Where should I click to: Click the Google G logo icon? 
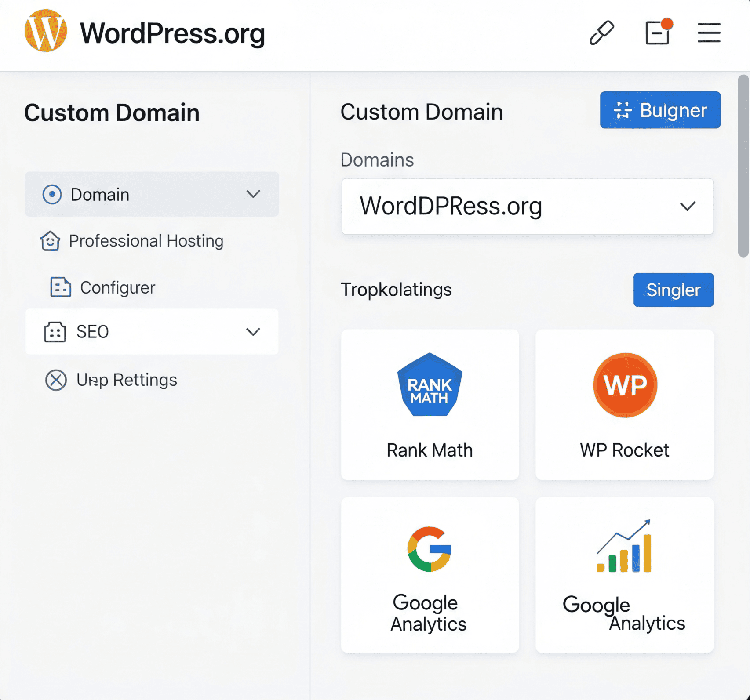[430, 549]
